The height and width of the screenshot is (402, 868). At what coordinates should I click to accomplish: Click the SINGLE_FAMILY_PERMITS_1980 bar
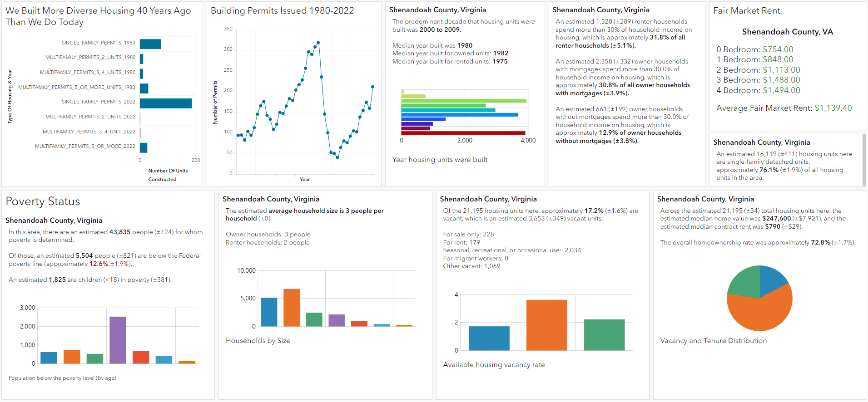point(150,44)
